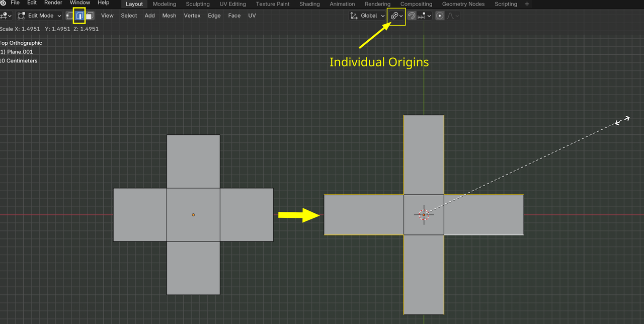Image resolution: width=644 pixels, height=324 pixels.
Task: Toggle snapping magnet icon
Action: pyautogui.click(x=412, y=16)
